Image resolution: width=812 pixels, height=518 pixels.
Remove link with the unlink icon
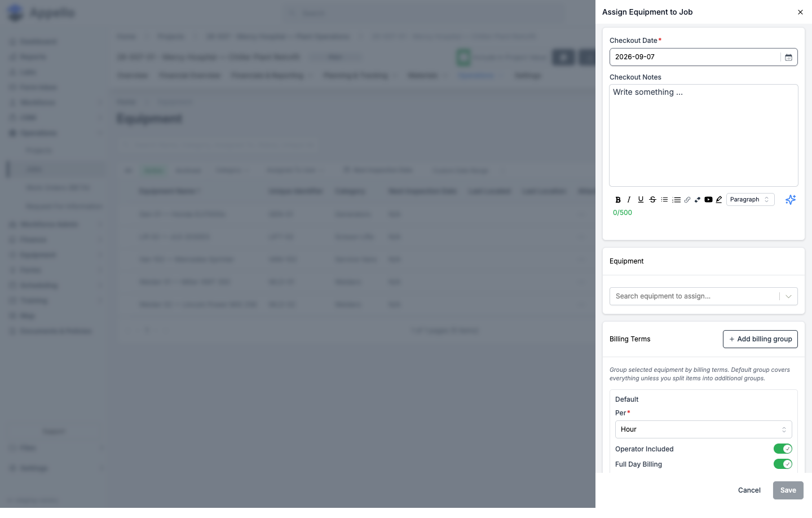click(698, 200)
